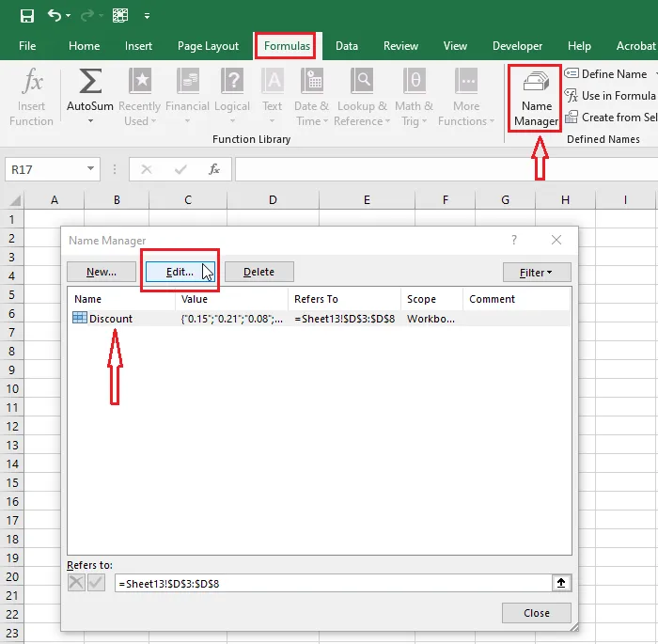Click the New... button in Name Manager

point(102,272)
